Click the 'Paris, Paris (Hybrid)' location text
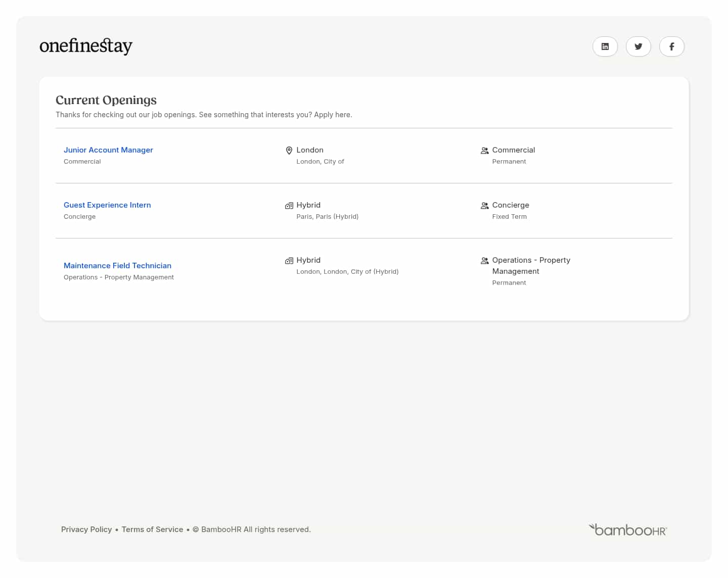Viewport: 728px width, 578px height. pos(327,217)
